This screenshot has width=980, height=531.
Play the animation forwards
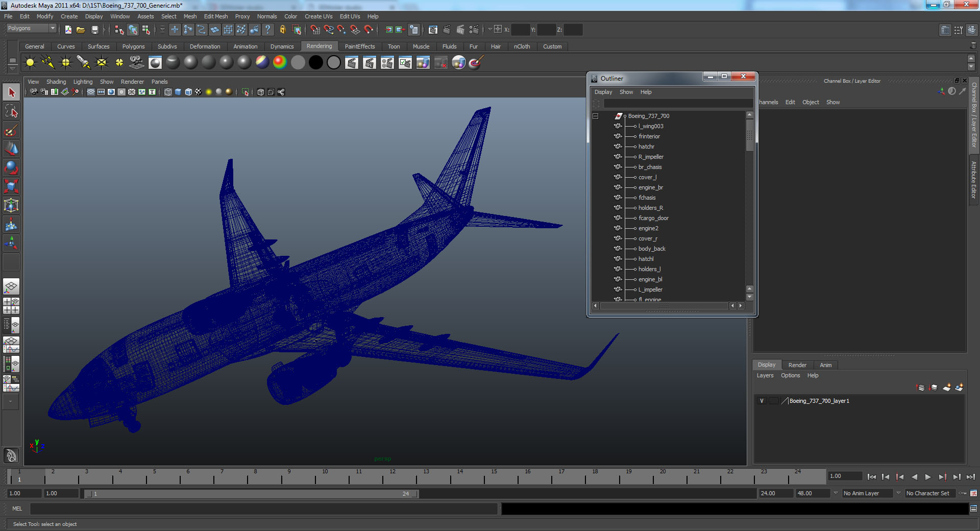(x=928, y=477)
